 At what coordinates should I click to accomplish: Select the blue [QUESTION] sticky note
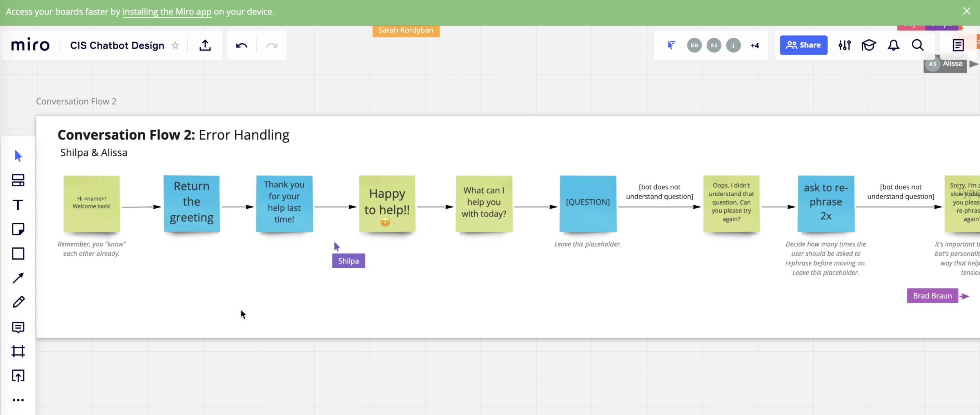[x=588, y=203]
